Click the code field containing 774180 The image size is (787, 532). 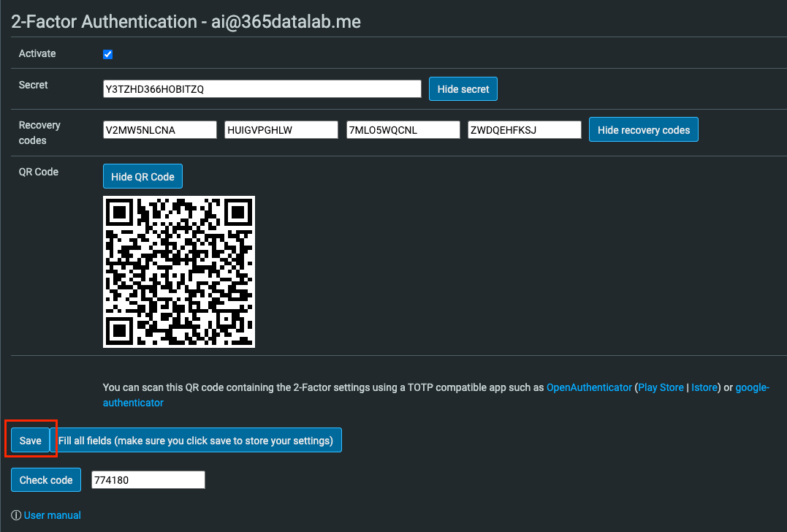click(148, 480)
